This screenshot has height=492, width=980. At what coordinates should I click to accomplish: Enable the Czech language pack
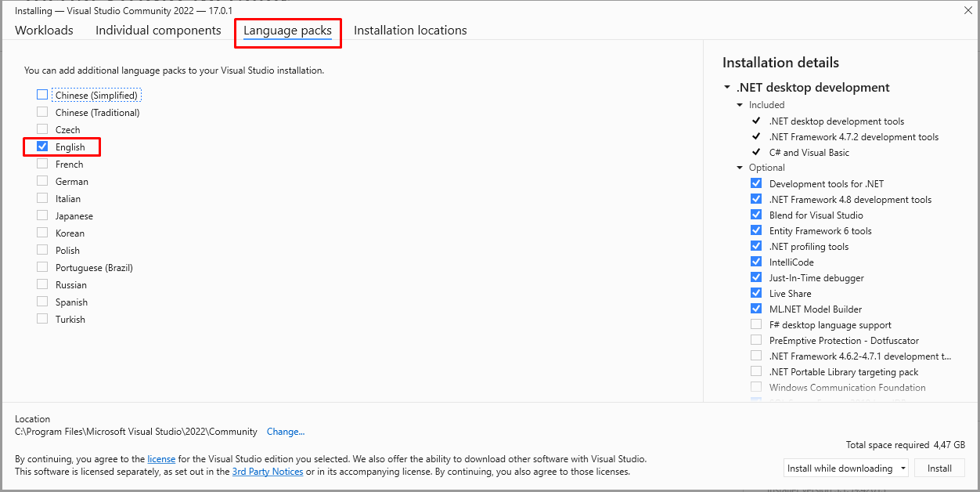pyautogui.click(x=42, y=129)
